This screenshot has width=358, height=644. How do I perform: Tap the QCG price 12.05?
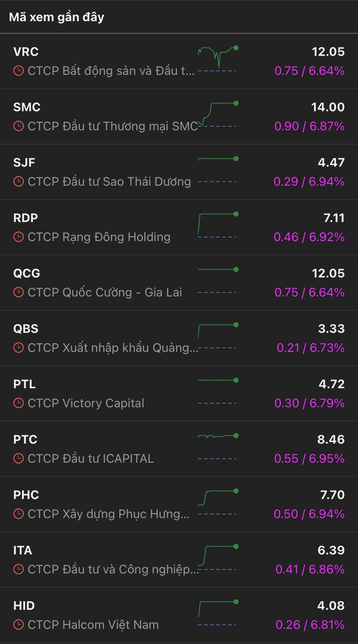[328, 273]
